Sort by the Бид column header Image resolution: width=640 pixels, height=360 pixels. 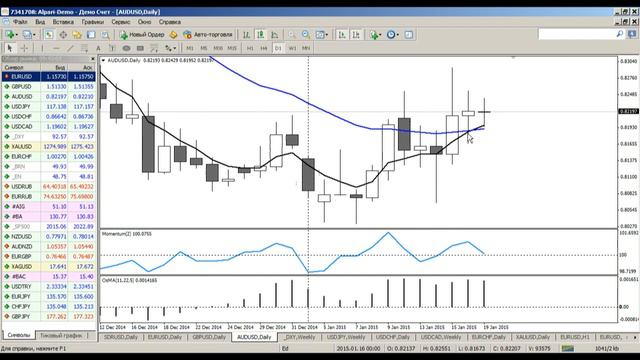point(54,67)
